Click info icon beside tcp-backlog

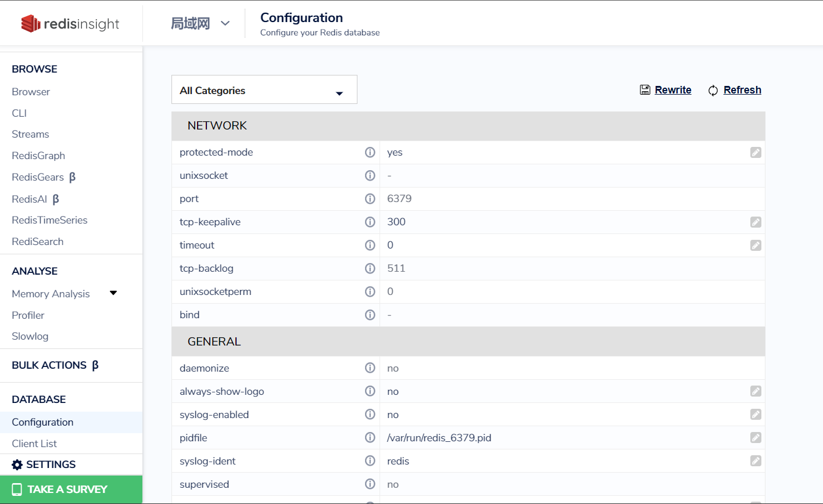370,268
